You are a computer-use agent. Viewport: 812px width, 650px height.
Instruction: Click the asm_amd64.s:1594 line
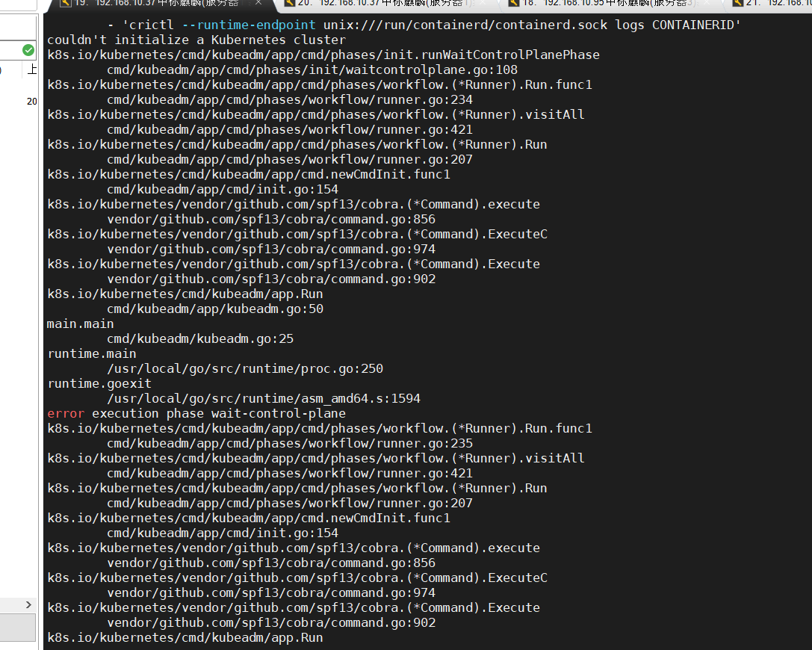pos(264,399)
